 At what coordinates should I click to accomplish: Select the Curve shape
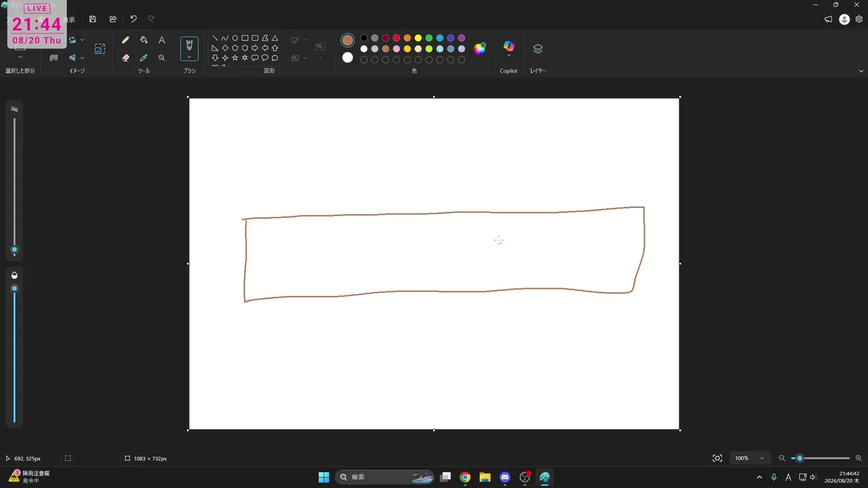225,39
